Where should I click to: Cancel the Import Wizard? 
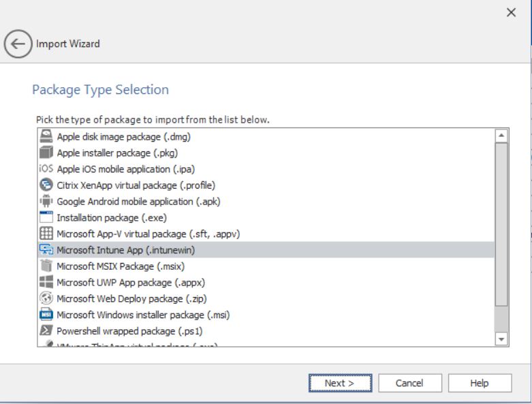click(x=410, y=383)
